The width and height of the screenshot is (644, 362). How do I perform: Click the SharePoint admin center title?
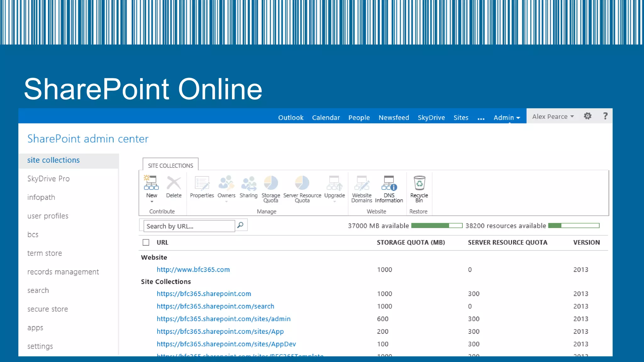click(88, 139)
